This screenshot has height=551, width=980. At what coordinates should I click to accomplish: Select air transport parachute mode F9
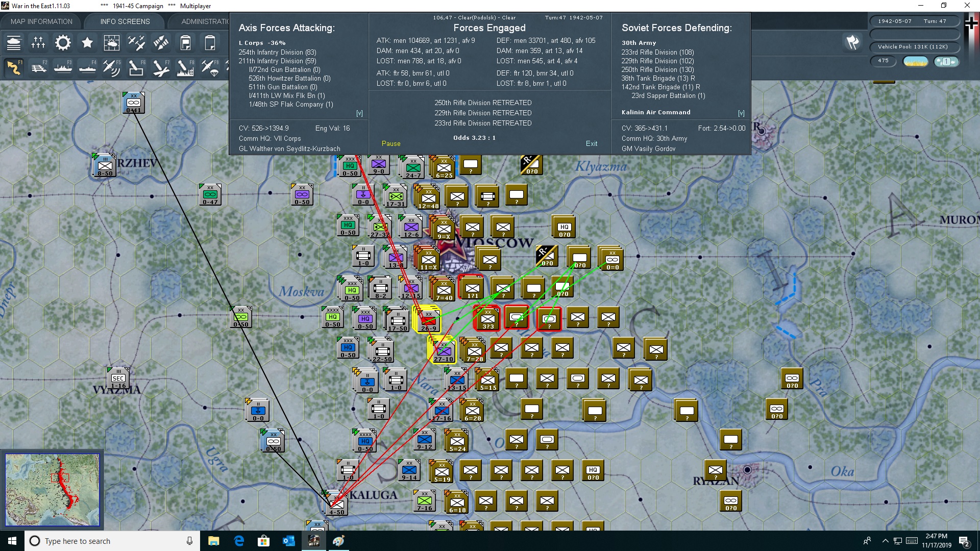click(210, 68)
